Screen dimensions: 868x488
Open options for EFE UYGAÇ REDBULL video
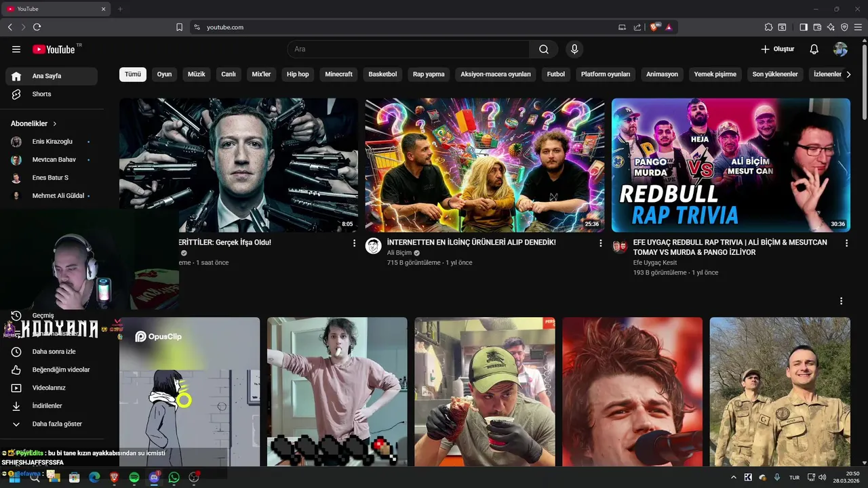[x=846, y=243]
